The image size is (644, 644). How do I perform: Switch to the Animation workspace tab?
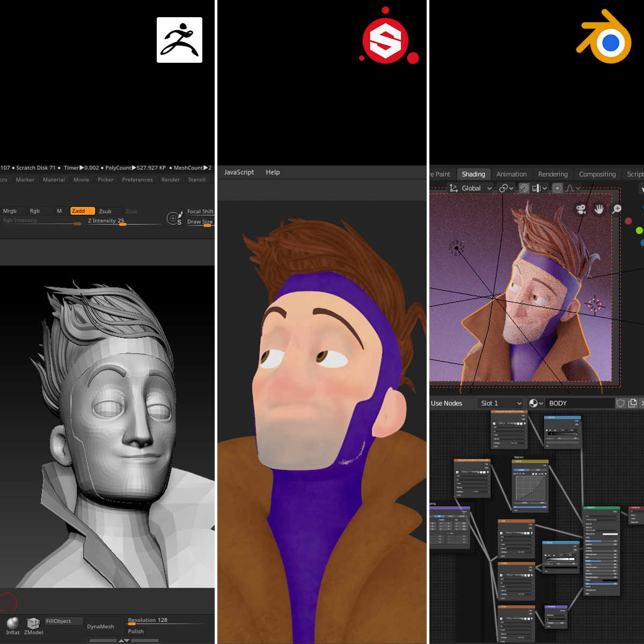tap(511, 174)
